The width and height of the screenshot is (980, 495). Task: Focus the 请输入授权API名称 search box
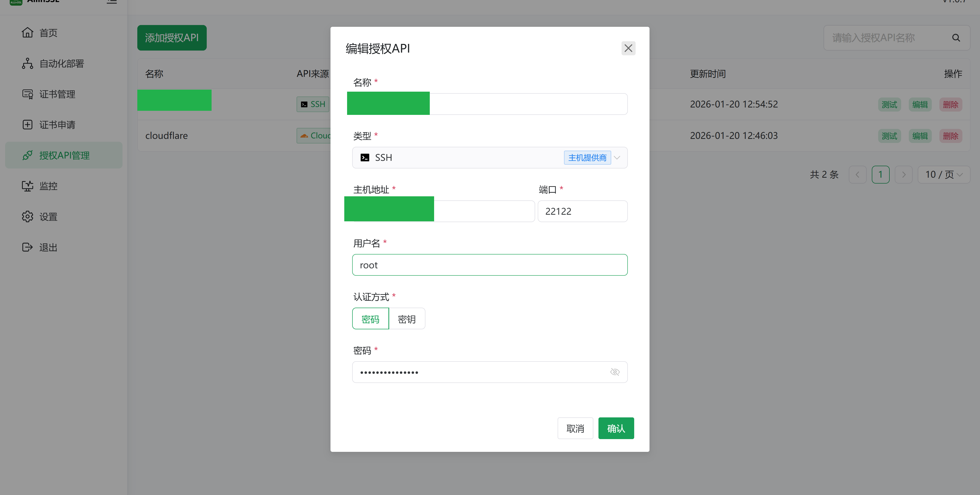897,38
